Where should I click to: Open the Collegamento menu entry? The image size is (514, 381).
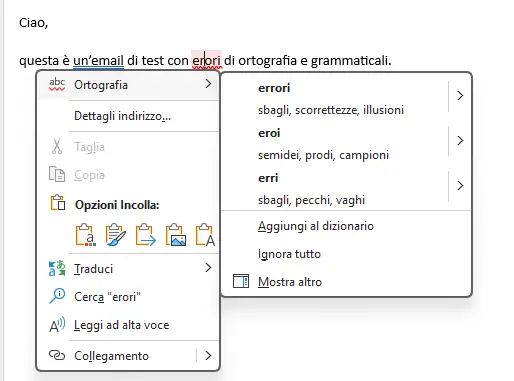point(128,356)
